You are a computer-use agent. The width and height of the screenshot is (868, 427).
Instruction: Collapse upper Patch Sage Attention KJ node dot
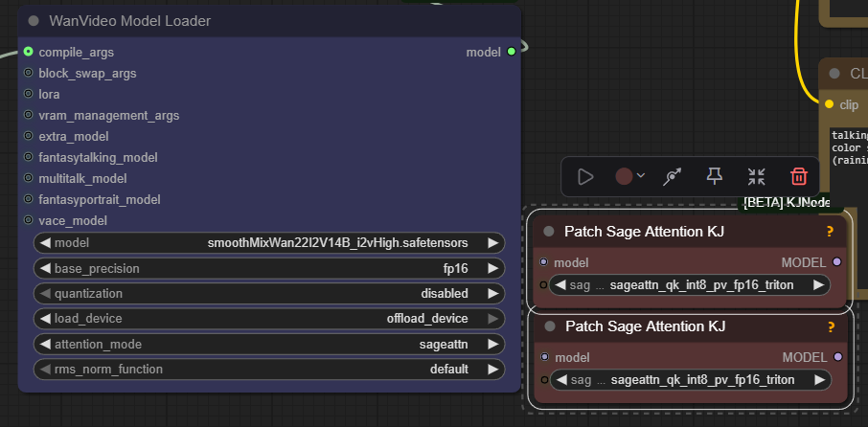pyautogui.click(x=549, y=232)
